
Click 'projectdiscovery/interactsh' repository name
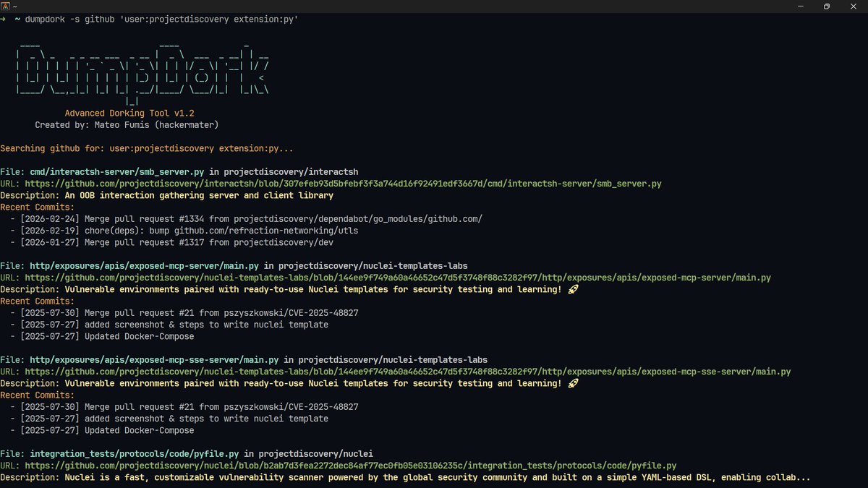[x=291, y=172]
